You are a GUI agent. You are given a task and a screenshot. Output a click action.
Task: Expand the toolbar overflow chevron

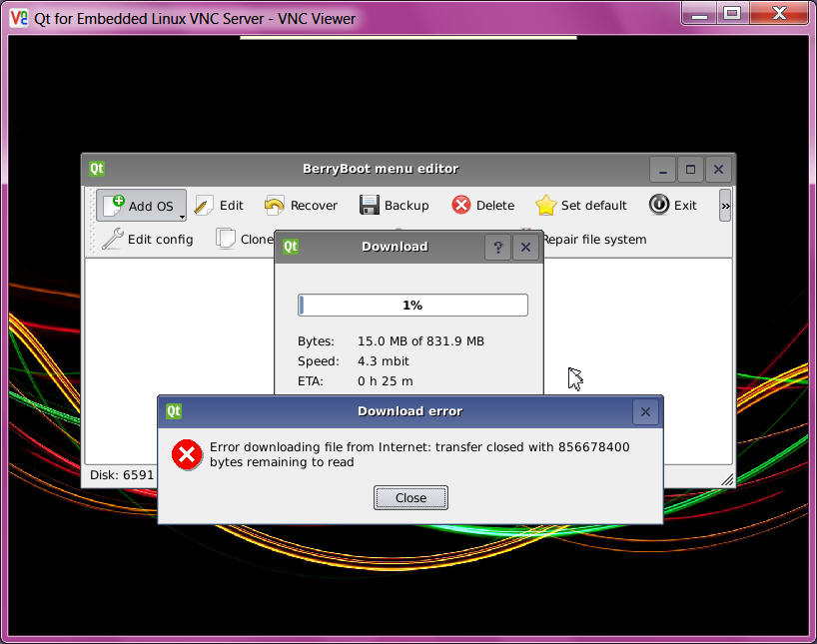point(725,206)
